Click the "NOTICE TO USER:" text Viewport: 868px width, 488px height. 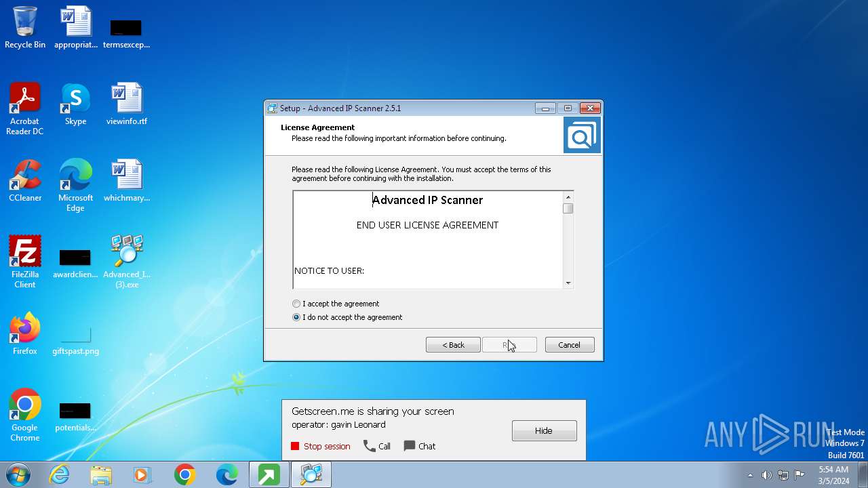(330, 270)
